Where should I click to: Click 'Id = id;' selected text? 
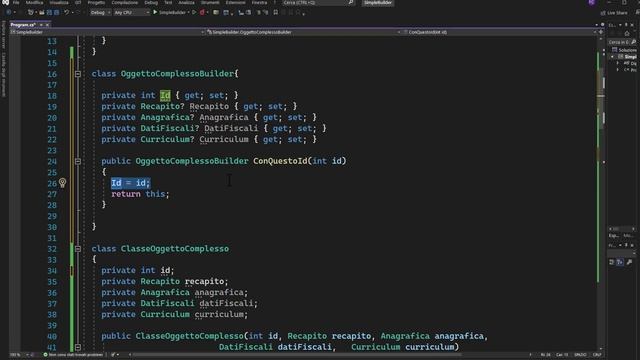click(131, 183)
